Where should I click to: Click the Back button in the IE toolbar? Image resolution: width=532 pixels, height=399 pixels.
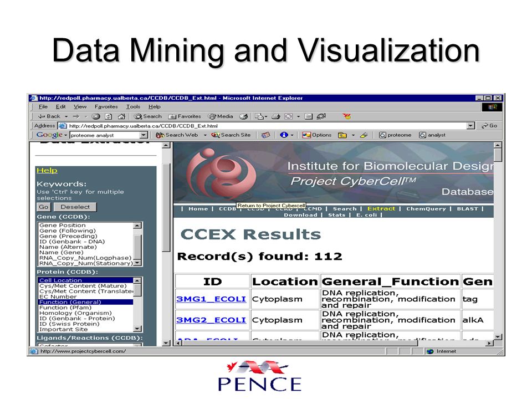coord(49,116)
